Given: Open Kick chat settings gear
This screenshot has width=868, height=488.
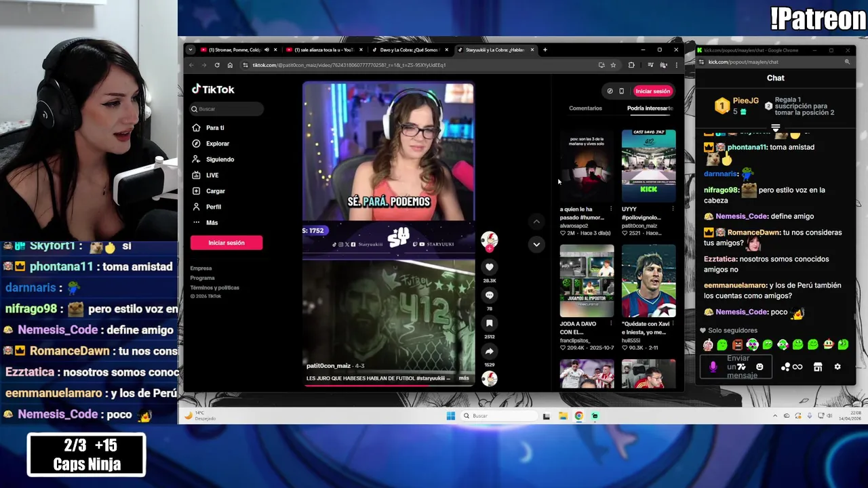Looking at the screenshot, I should [837, 367].
